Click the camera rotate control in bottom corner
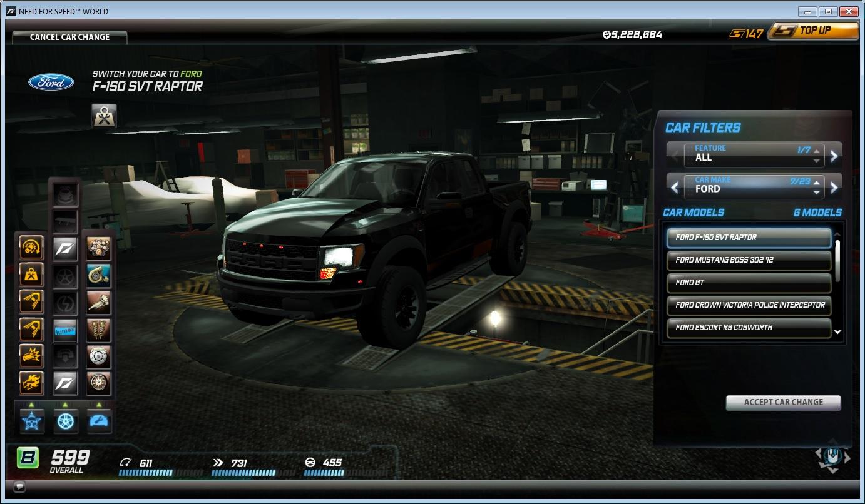865x504 pixels. point(833,457)
